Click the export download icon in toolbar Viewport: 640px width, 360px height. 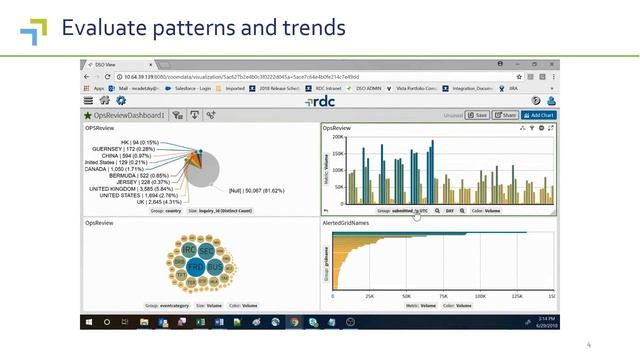pyautogui.click(x=194, y=116)
